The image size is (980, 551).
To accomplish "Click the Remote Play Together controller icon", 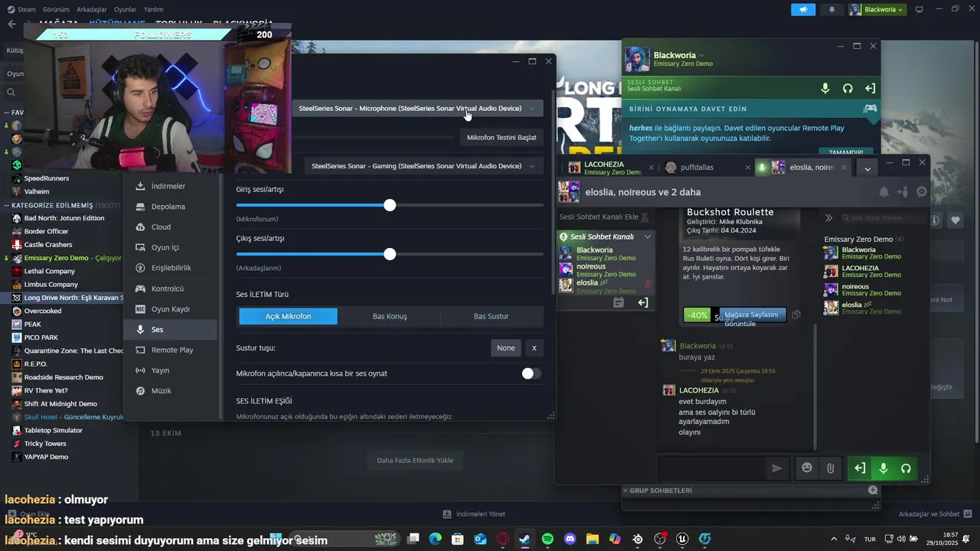I will tap(871, 109).
